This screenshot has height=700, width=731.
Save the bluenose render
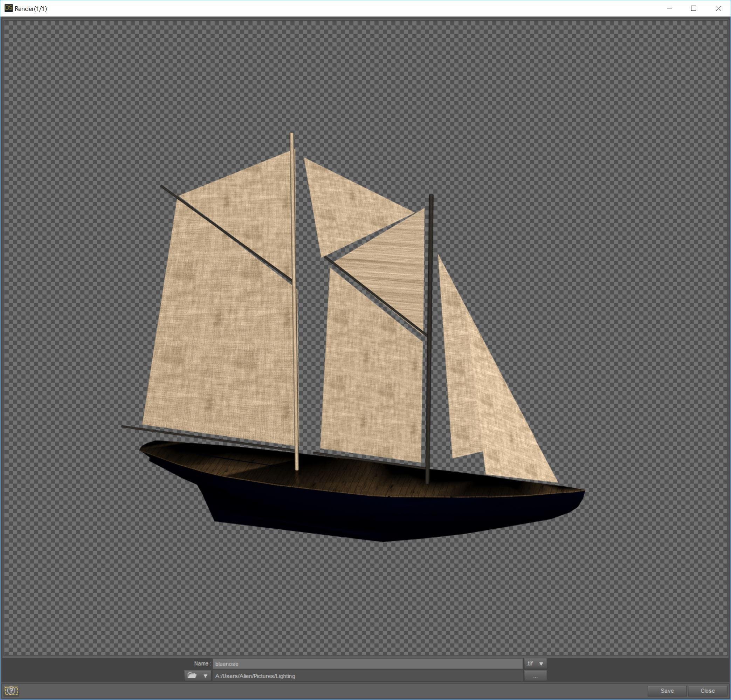pos(667,691)
